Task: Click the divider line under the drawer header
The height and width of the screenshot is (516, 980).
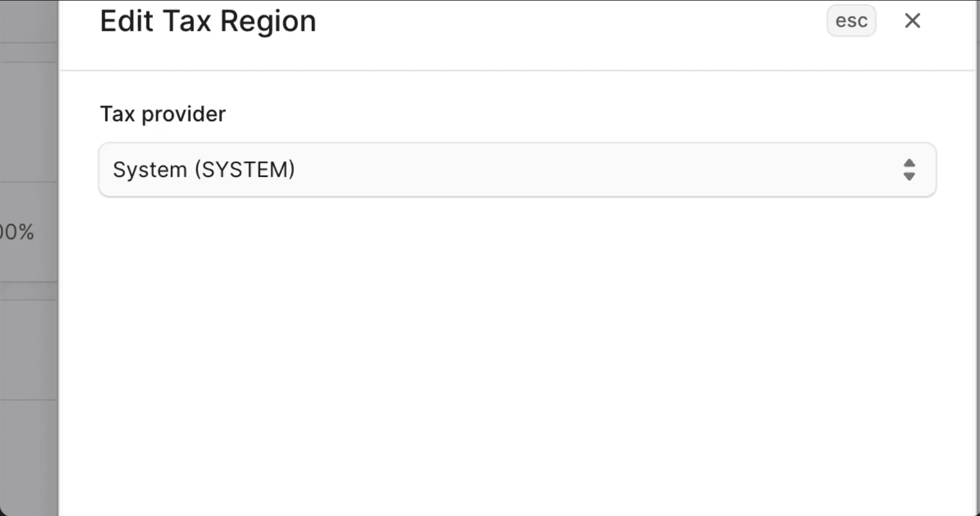Action: coord(518,69)
